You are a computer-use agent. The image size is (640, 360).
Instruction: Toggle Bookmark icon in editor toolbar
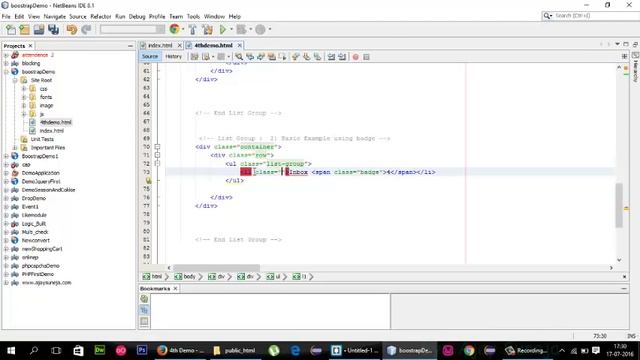pyautogui.click(x=317, y=57)
